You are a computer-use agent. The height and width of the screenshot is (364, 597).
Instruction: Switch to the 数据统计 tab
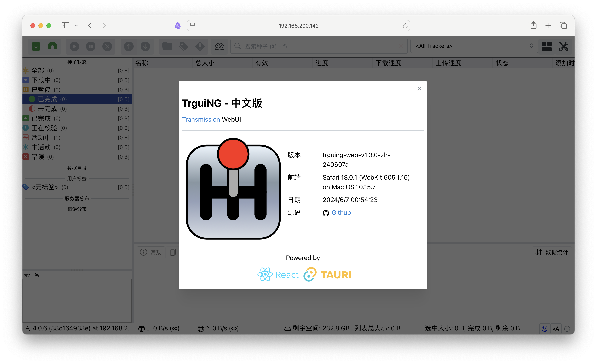552,252
